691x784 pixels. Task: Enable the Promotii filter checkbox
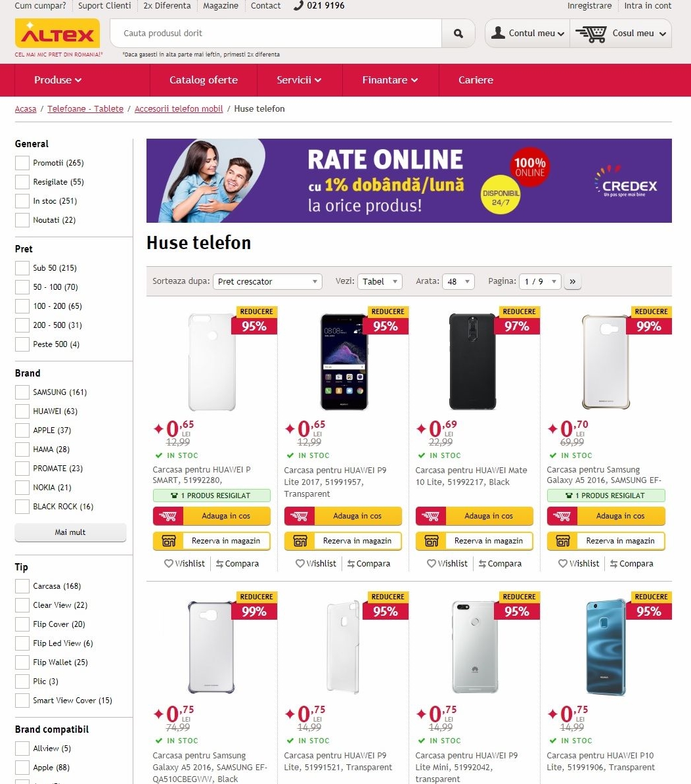point(22,163)
